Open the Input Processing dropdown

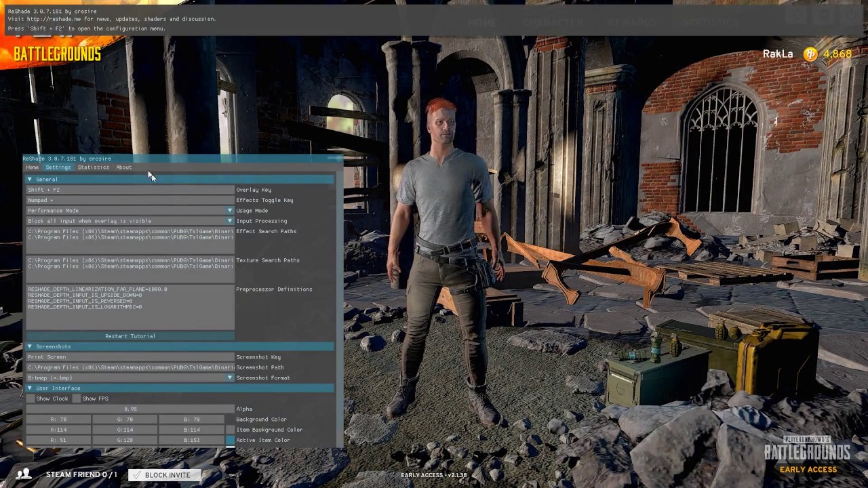[130, 221]
